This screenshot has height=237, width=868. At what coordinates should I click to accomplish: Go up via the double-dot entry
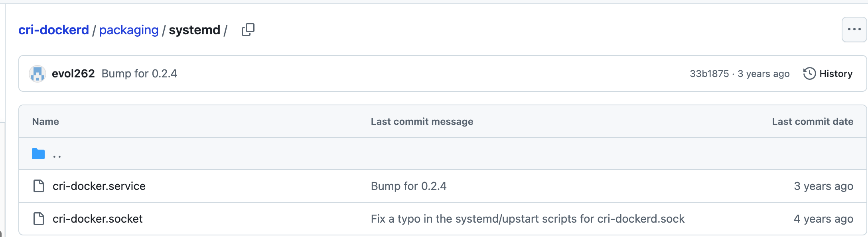click(x=57, y=155)
